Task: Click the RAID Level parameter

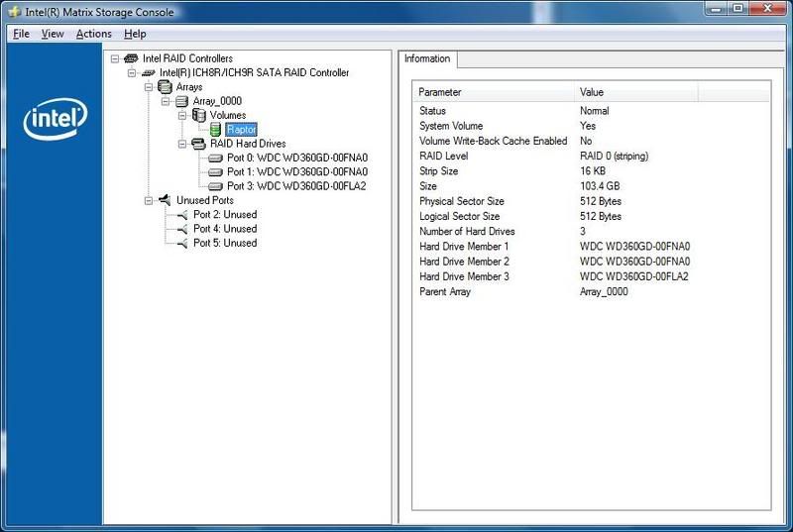Action: coord(443,157)
